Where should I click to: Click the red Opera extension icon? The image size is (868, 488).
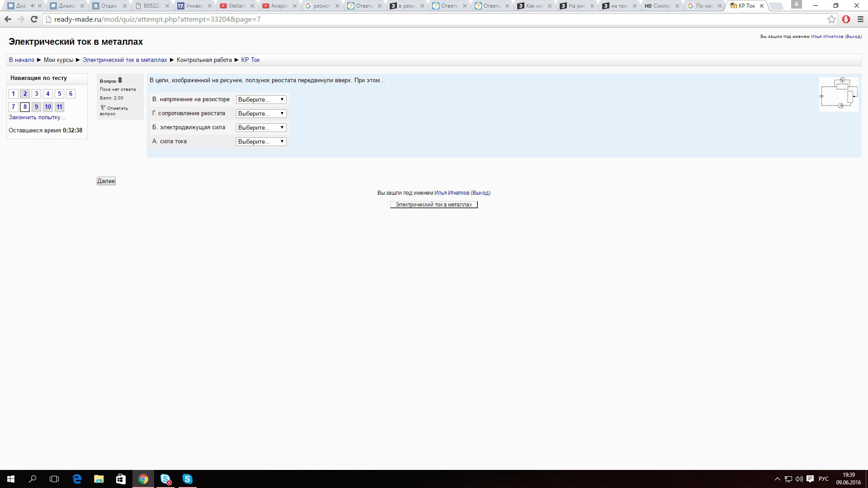click(x=846, y=19)
